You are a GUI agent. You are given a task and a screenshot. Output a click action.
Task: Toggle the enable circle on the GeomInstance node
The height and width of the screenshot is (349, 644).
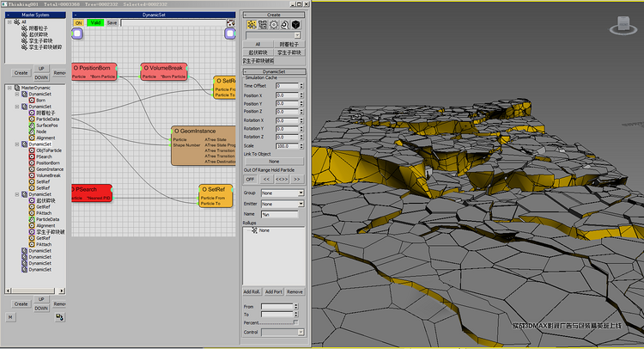(x=177, y=132)
